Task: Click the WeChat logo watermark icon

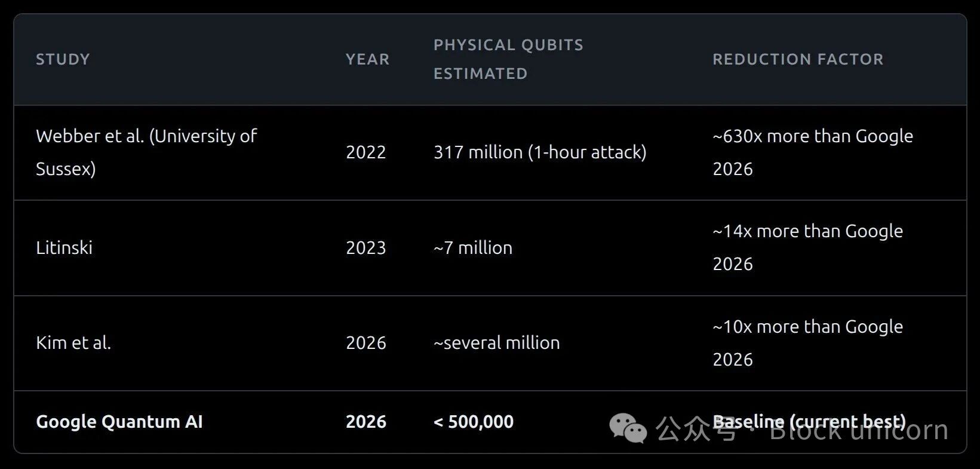Action: (x=628, y=428)
